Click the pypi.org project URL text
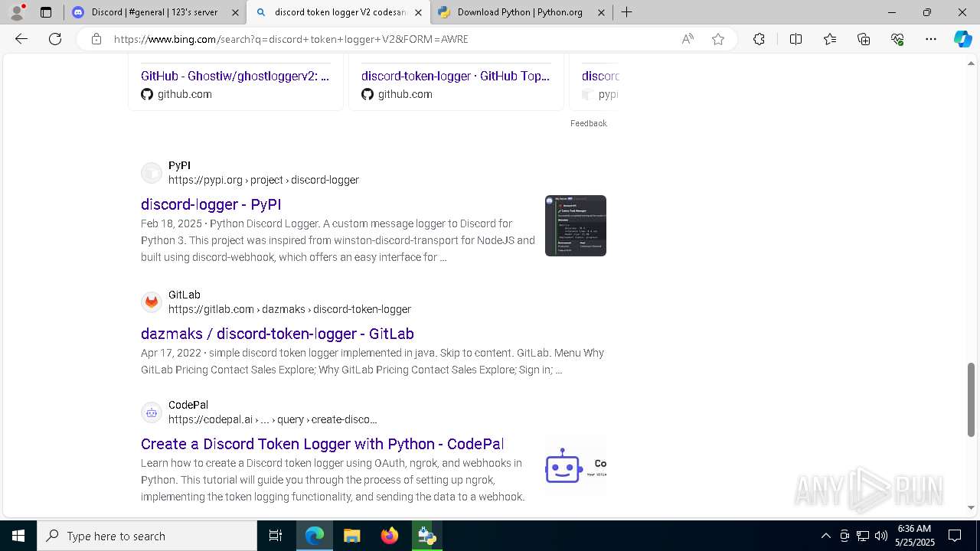The width and height of the screenshot is (980, 551). 263,180
